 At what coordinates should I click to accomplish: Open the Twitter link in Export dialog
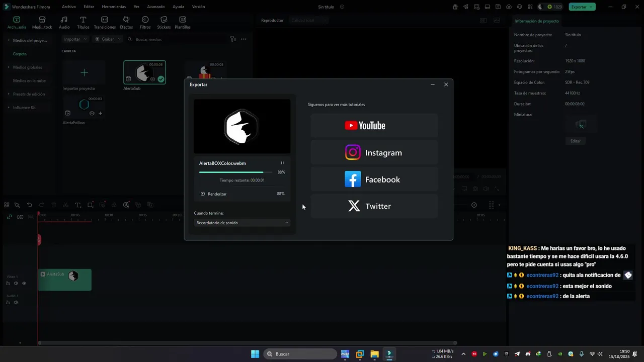coord(374,206)
